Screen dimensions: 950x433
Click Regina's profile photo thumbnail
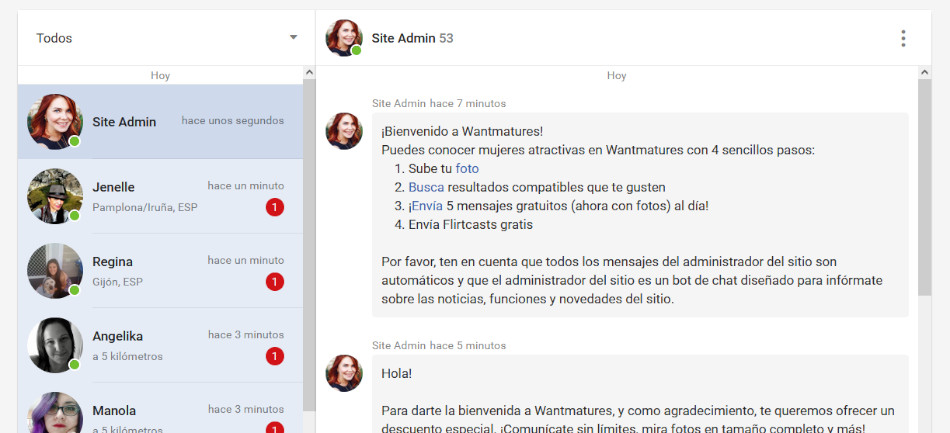click(x=55, y=271)
